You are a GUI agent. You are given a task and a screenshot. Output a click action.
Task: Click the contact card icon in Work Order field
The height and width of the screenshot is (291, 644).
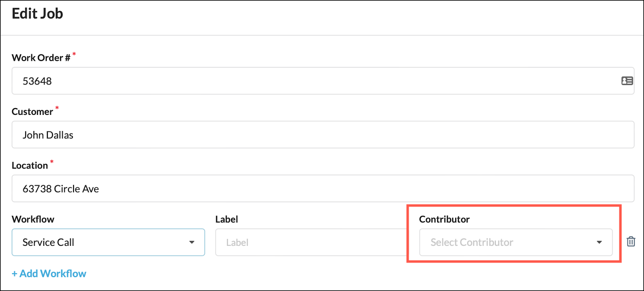[627, 81]
